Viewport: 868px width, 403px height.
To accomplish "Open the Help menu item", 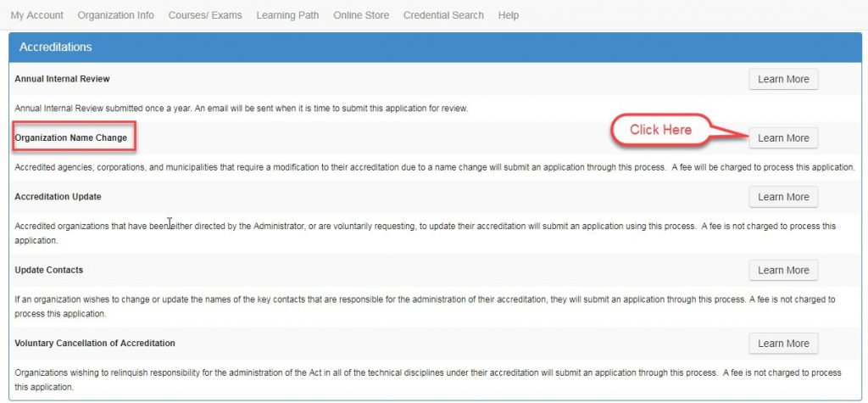I will click(509, 15).
